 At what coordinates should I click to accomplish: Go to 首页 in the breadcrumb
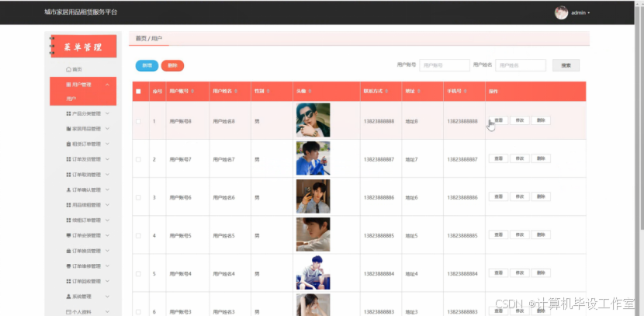click(141, 39)
